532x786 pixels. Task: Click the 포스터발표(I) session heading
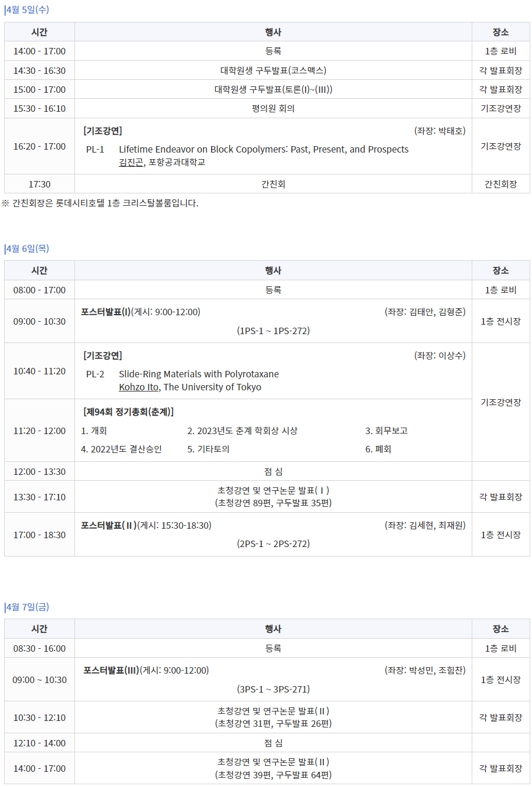[106, 312]
